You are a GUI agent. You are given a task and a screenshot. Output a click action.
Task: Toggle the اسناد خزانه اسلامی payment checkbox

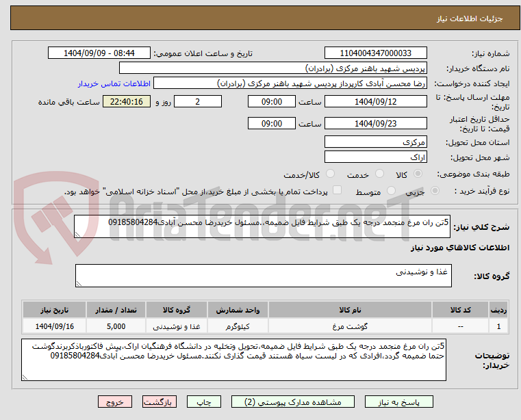(x=337, y=190)
